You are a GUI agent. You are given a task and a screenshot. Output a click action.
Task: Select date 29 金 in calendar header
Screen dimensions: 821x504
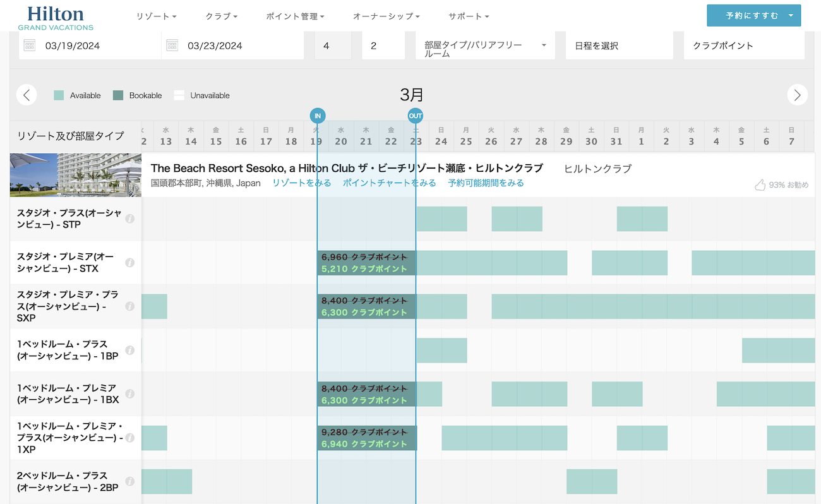(x=566, y=136)
